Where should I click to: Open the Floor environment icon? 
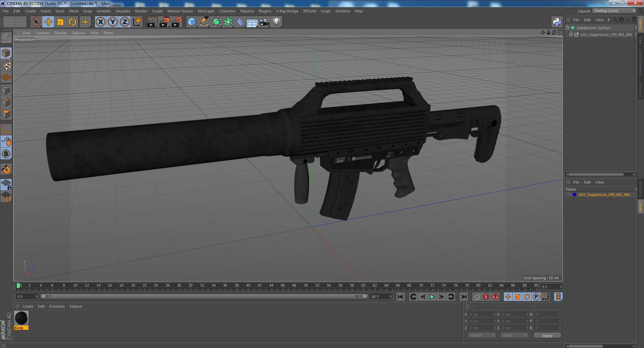coord(252,22)
